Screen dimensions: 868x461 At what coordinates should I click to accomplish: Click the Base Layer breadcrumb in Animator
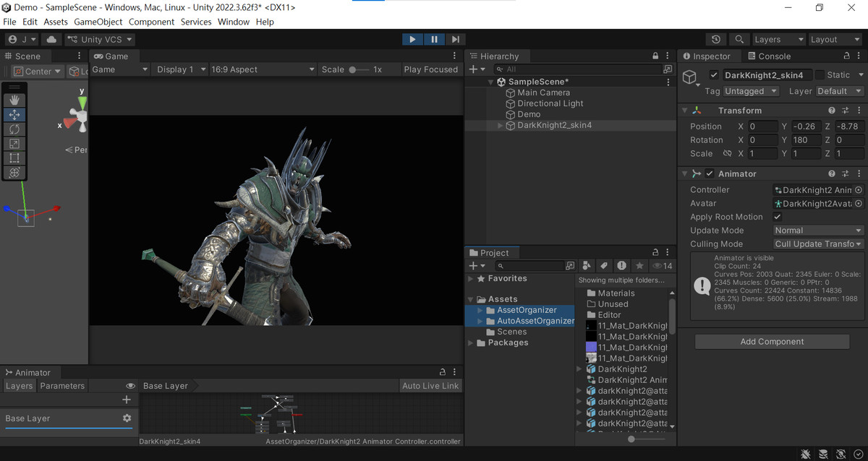166,386
